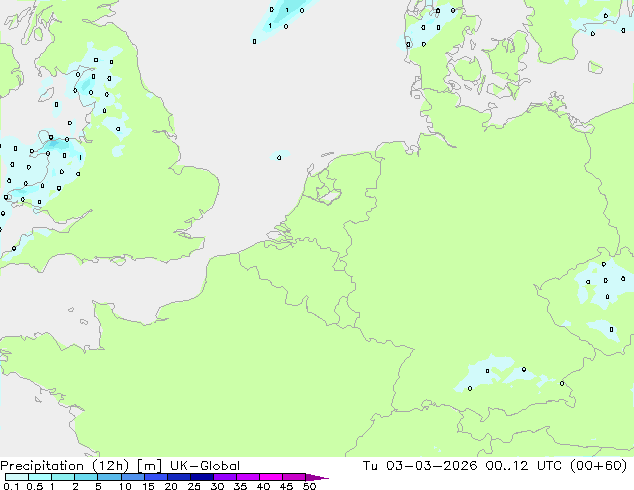The height and width of the screenshot is (490, 634).
Task: Click the legend swatch between 35 and 40
Action: [x=248, y=477]
